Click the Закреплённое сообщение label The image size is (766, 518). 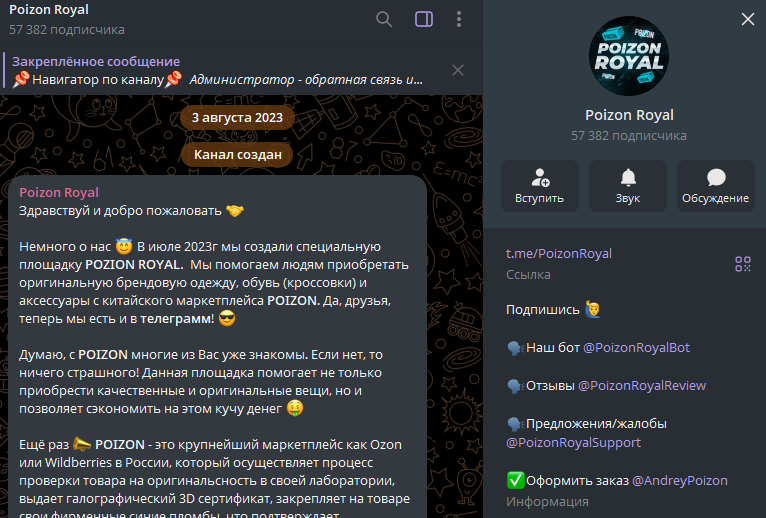tap(96, 62)
